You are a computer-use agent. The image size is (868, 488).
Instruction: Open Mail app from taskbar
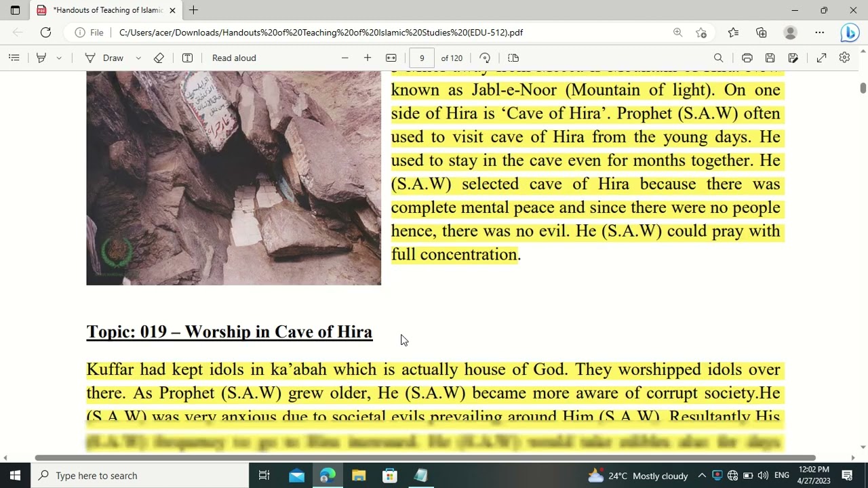(296, 475)
